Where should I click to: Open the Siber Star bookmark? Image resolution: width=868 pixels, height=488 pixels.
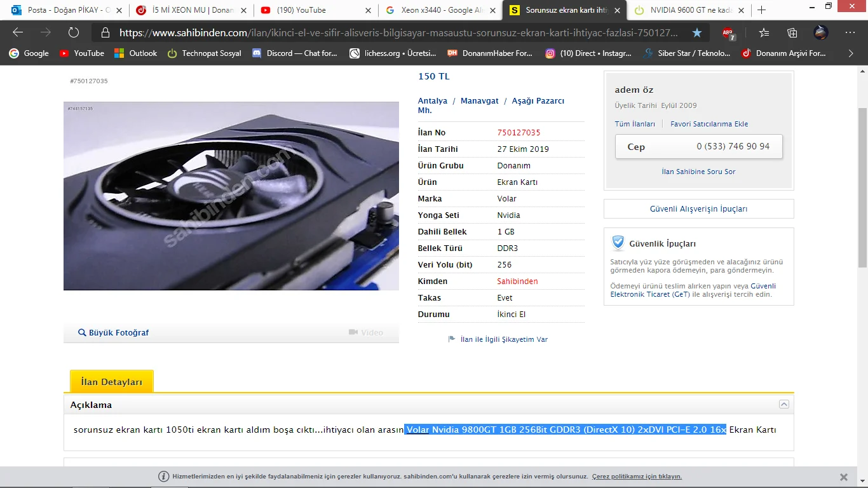686,53
